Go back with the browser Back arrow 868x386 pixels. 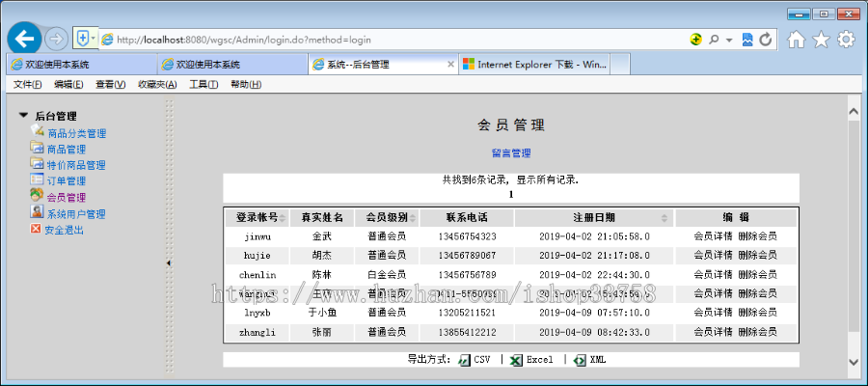click(24, 39)
